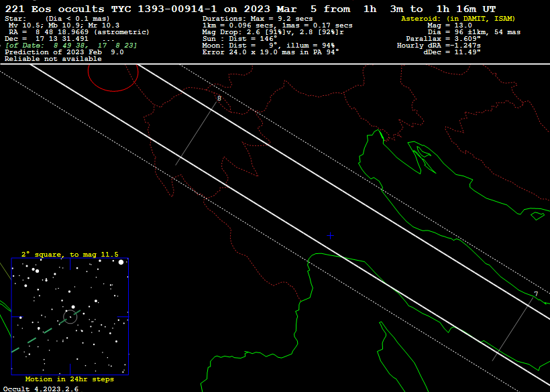Click the 'Occult 4.2023.2.6' version label
This screenshot has height=392, width=550.
pos(41,389)
